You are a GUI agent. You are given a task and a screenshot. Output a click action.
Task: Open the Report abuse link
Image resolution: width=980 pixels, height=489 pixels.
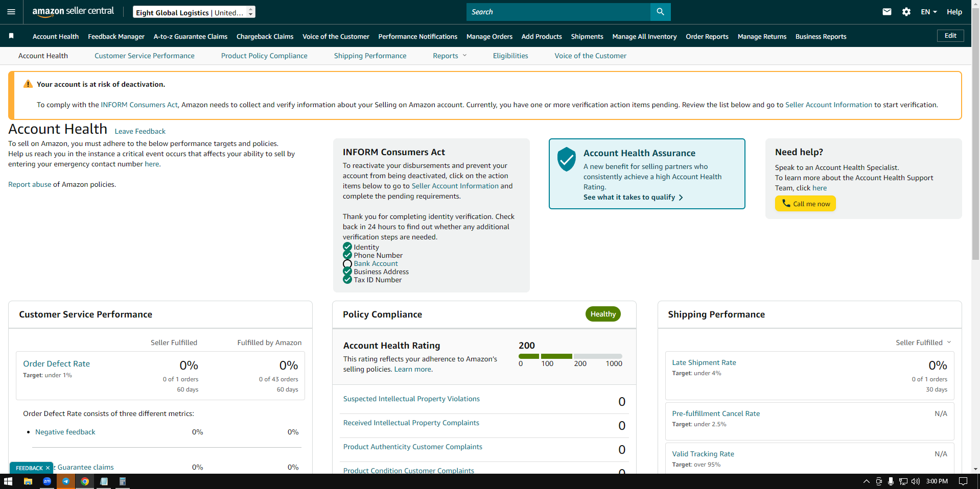tap(30, 184)
